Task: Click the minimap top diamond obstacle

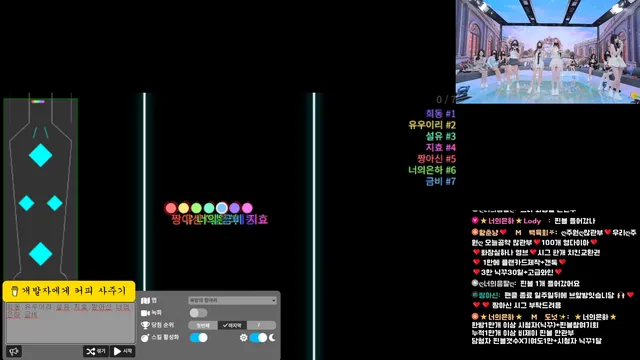Action: coord(40,156)
